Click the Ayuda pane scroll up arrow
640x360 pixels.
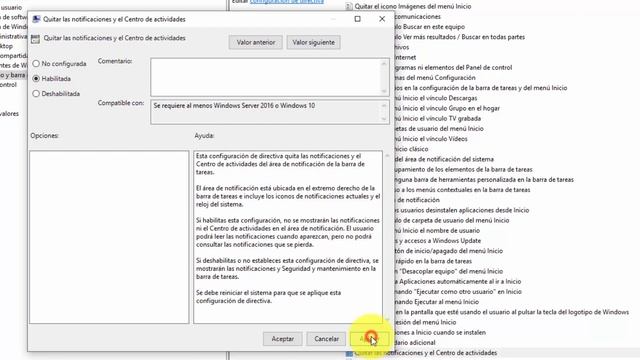click(387, 156)
